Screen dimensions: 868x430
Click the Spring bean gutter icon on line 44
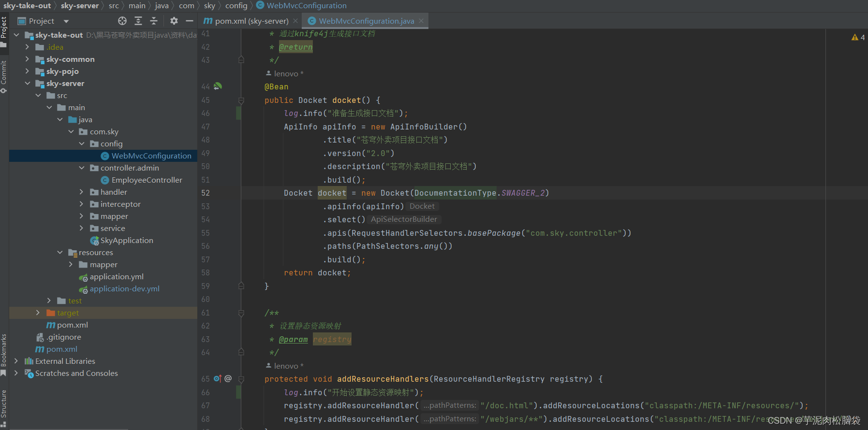218,86
